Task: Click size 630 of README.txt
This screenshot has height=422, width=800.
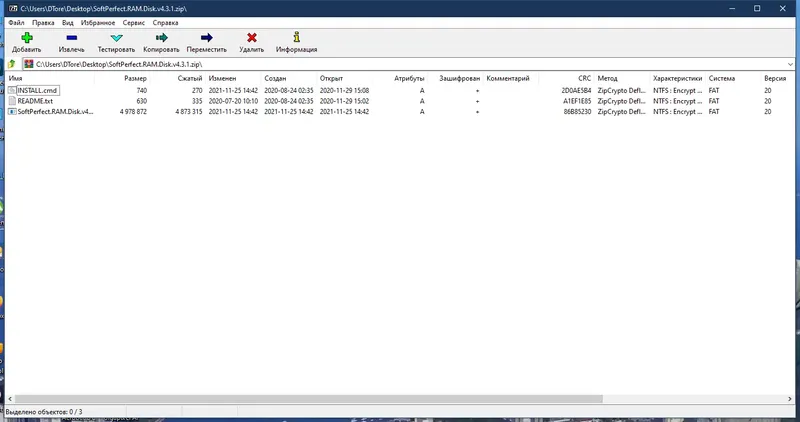Action: 141,101
